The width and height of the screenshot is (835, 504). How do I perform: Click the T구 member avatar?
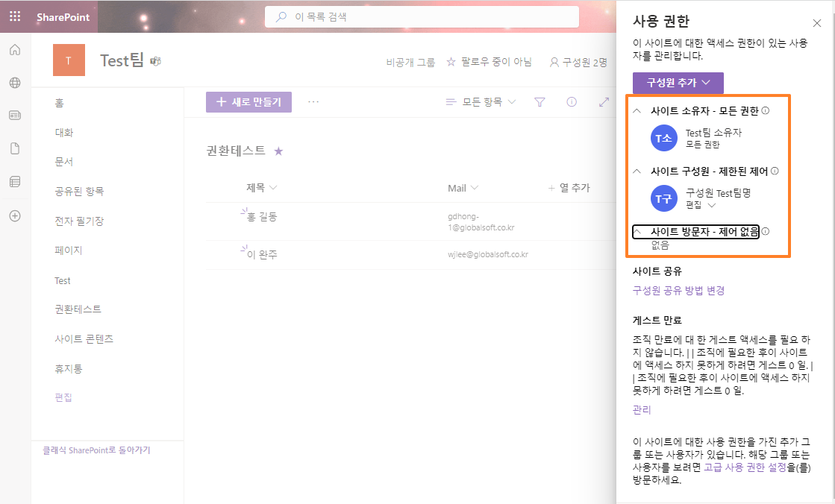click(663, 198)
